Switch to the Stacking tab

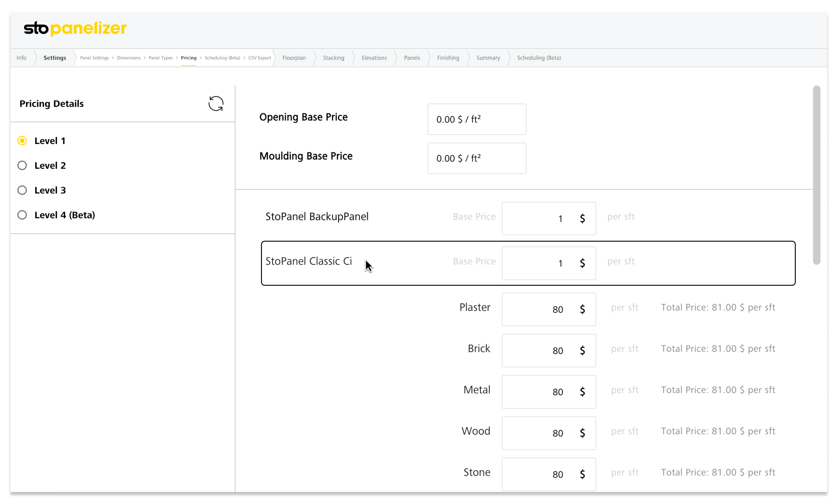click(333, 58)
